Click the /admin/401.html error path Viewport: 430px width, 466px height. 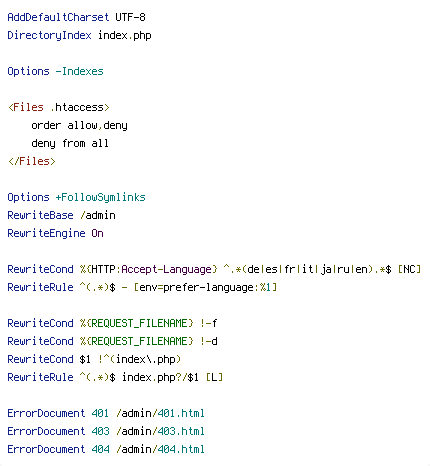160,413
